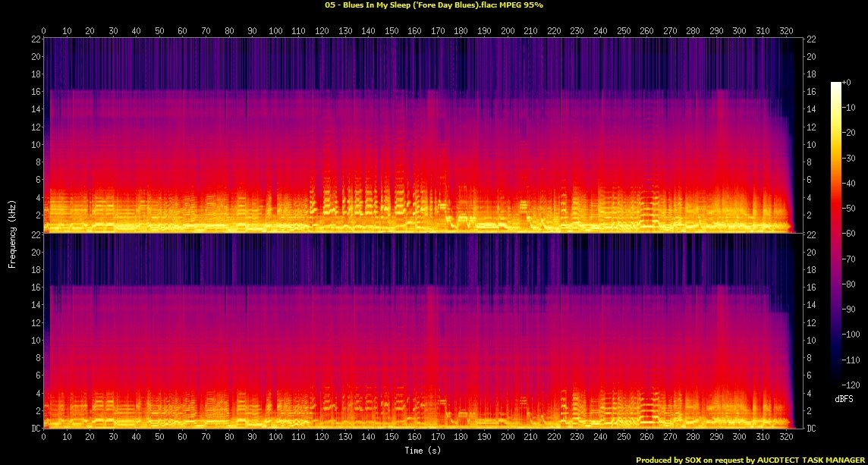Click the 16 kHz tick on the upper-left frequency axis
868x465 pixels.
pos(34,91)
